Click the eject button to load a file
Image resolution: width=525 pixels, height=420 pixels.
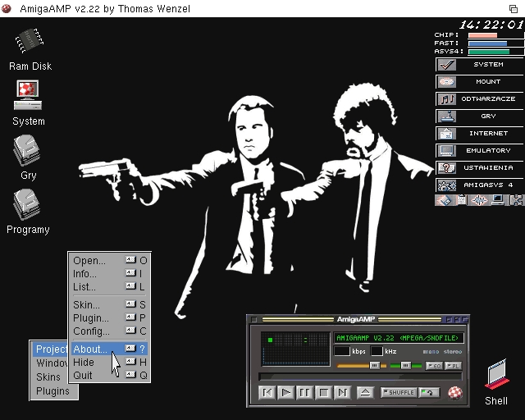coord(365,392)
